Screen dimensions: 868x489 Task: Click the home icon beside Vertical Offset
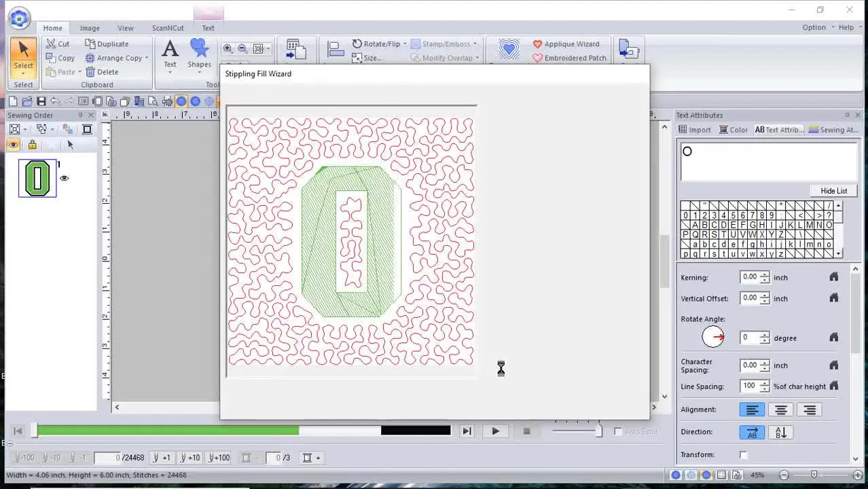click(x=834, y=298)
